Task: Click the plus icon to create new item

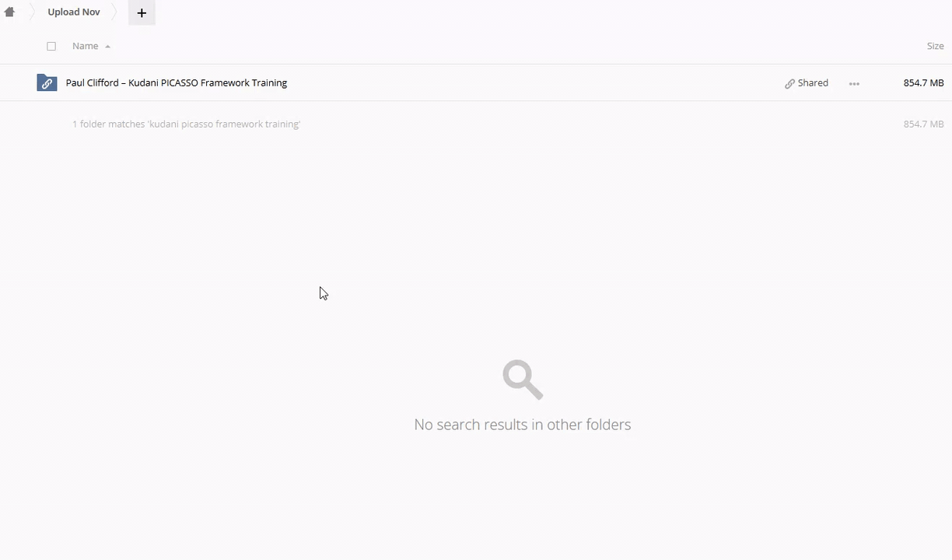Action: [x=142, y=12]
